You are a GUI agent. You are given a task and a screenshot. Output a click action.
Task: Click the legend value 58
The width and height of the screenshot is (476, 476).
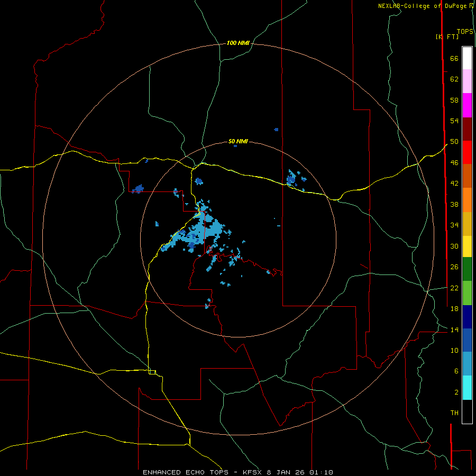[454, 100]
